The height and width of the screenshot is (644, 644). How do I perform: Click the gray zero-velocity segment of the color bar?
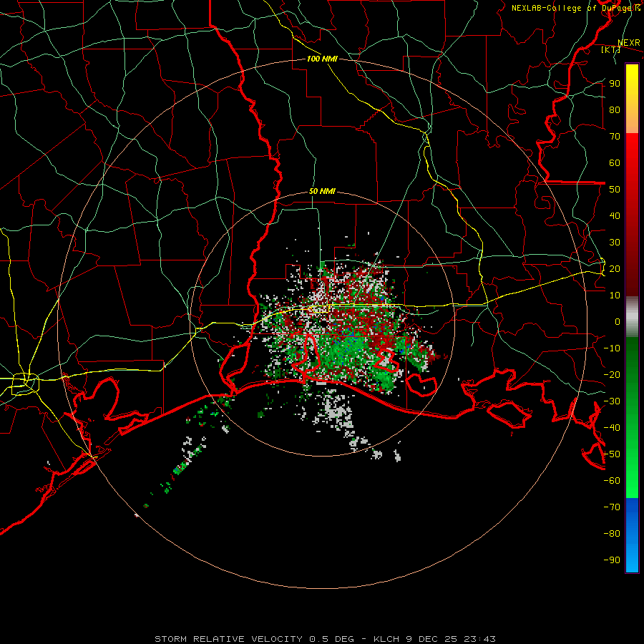632,317
